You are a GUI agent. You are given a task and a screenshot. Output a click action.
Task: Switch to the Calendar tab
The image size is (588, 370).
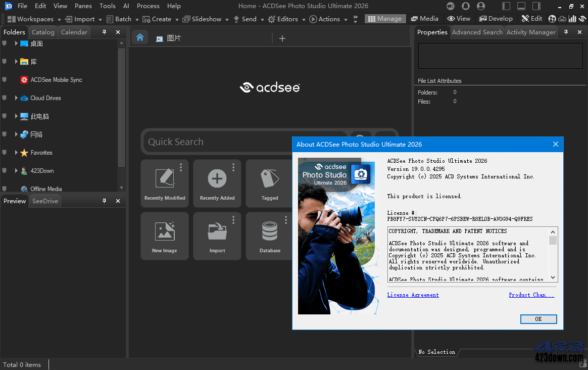[74, 31]
